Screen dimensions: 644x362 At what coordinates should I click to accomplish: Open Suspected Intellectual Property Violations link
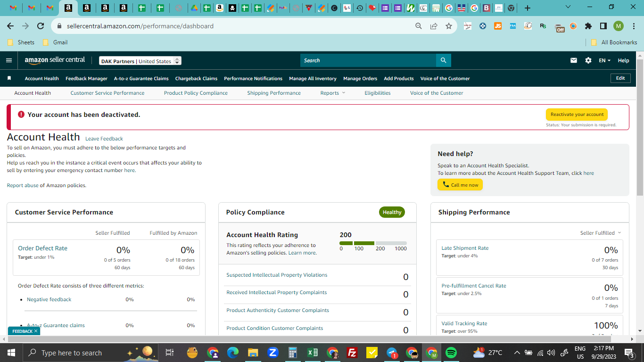pyautogui.click(x=277, y=275)
